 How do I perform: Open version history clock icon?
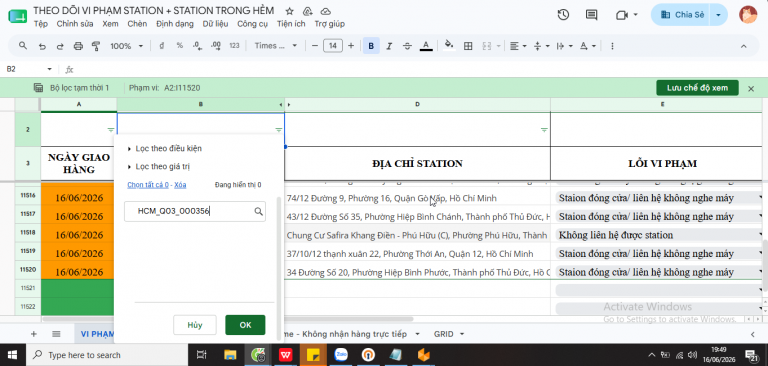[563, 15]
